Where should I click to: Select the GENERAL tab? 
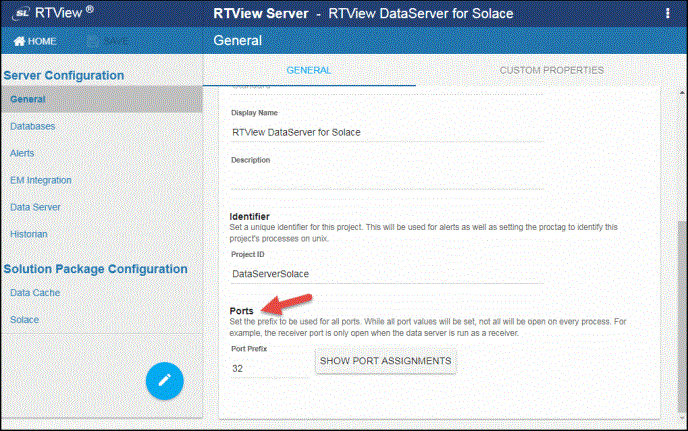308,70
